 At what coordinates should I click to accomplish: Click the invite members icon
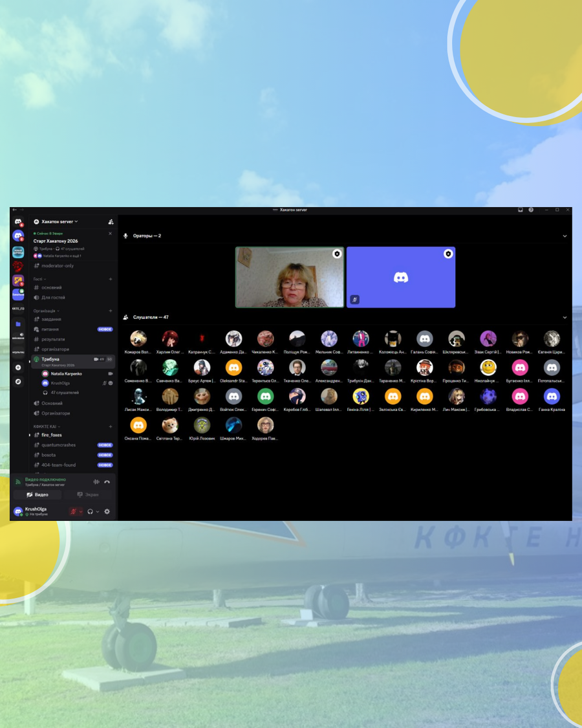pos(111,221)
